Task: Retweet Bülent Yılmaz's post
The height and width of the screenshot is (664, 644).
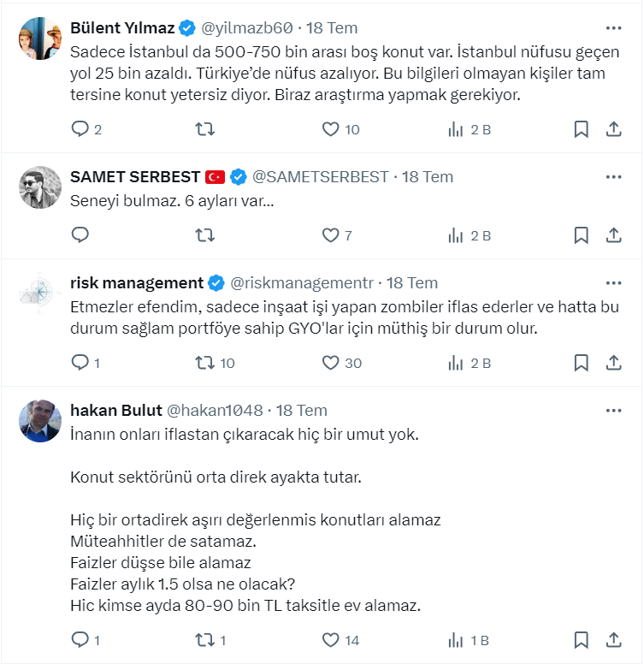Action: 205,129
